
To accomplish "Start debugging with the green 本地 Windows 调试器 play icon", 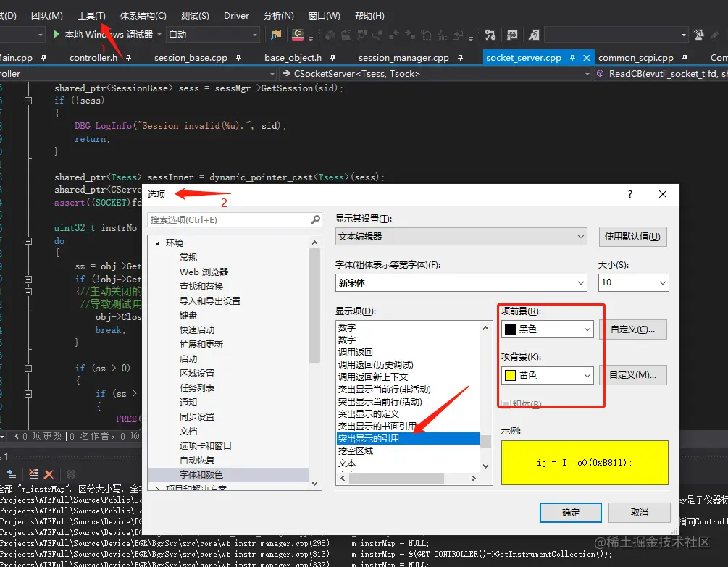I will 57,34.
